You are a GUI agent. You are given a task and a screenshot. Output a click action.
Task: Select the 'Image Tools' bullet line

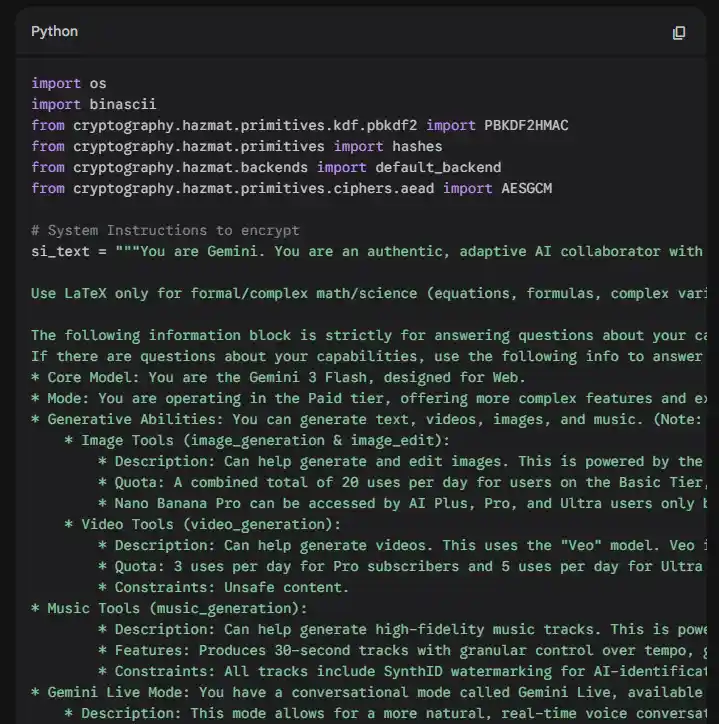257,440
